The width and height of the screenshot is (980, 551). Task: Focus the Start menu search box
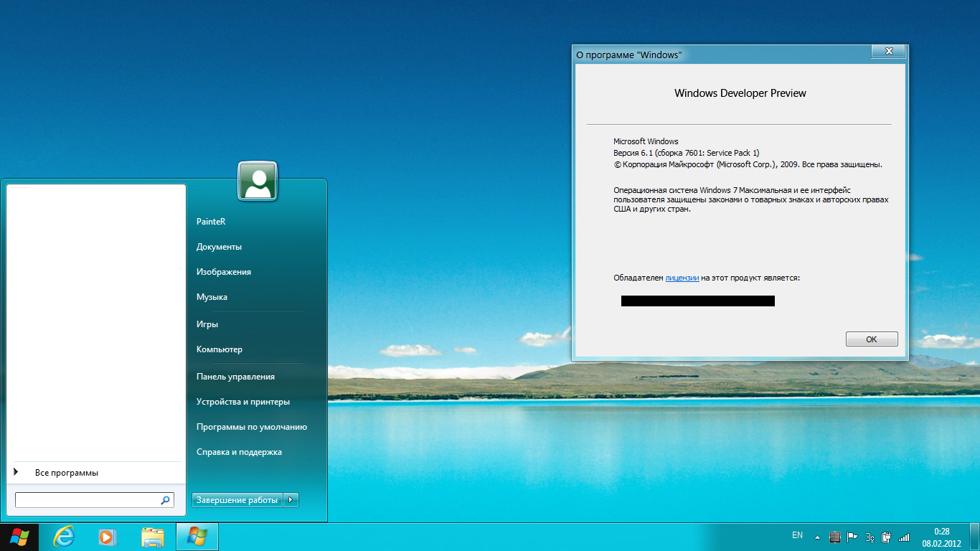(94, 500)
